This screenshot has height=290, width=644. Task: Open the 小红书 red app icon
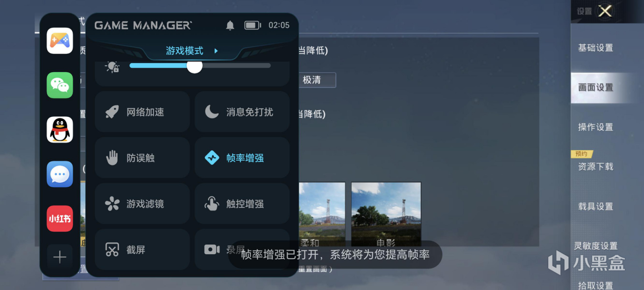point(60,219)
